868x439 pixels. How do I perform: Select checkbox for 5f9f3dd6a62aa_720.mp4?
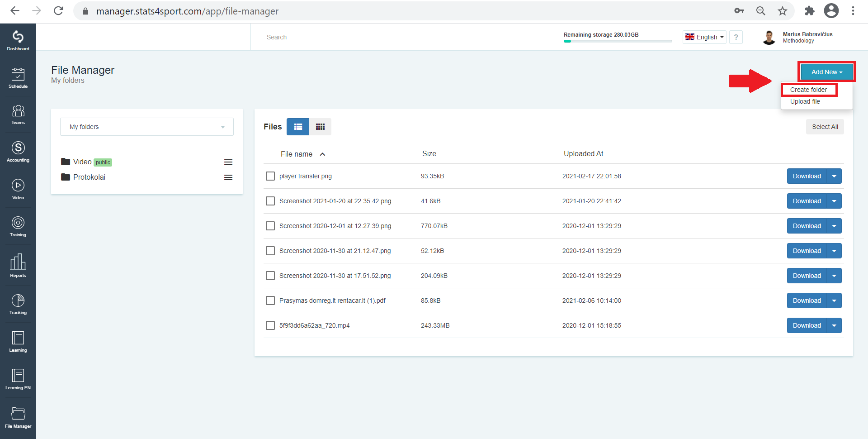(270, 325)
